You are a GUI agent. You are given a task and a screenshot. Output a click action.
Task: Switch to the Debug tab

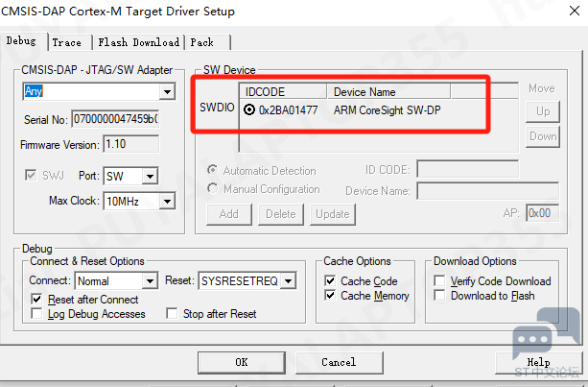pos(23,41)
